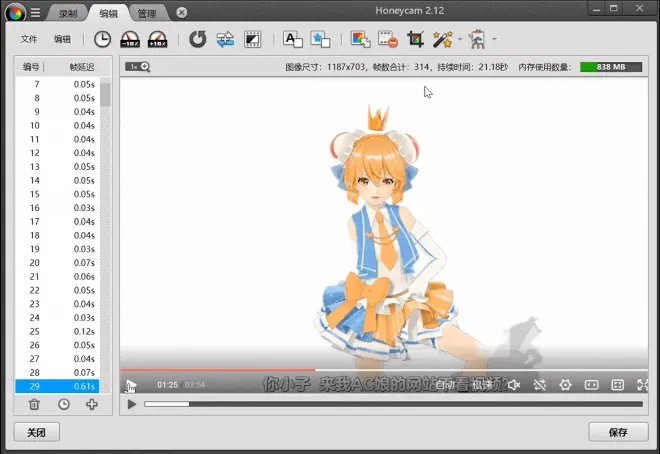Click the add image file icon

361,39
